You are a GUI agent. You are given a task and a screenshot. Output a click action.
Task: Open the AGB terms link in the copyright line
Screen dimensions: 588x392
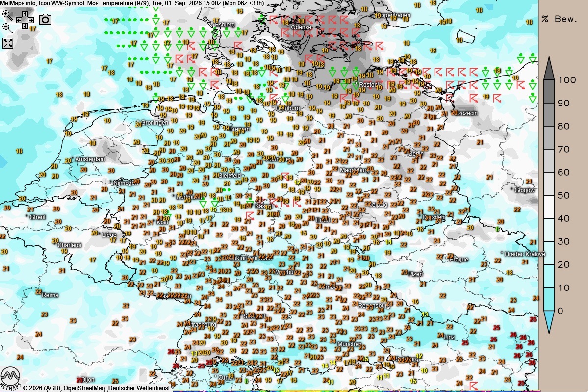52,388
